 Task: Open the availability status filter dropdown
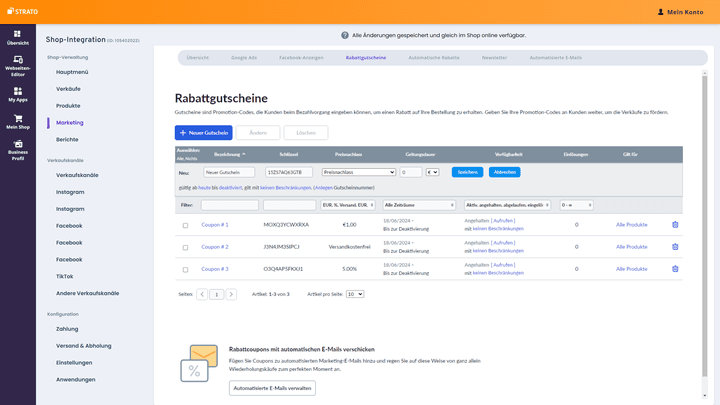pos(507,205)
